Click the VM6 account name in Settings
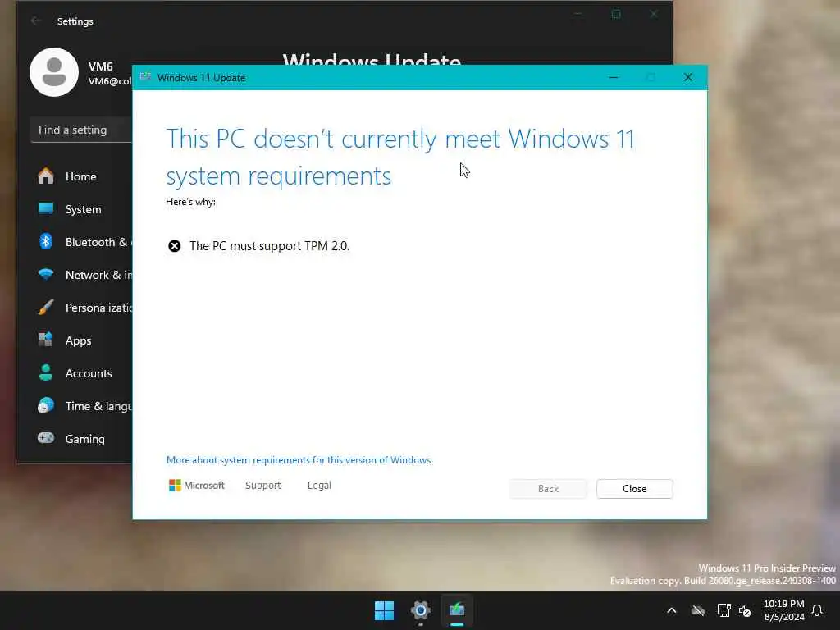The height and width of the screenshot is (630, 840). [x=101, y=66]
